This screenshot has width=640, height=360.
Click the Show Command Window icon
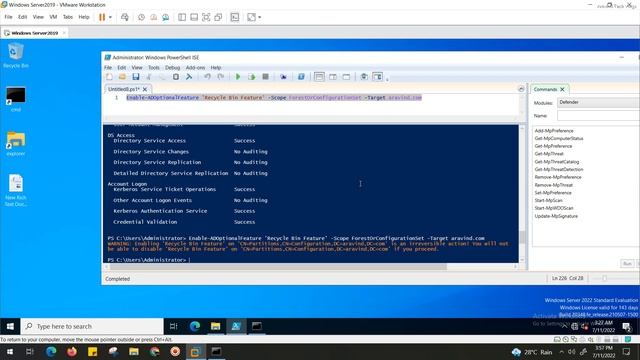[x=364, y=77]
